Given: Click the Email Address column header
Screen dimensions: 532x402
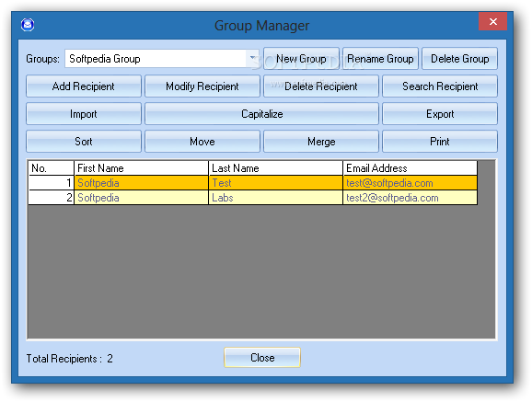Looking at the screenshot, I should (411, 168).
